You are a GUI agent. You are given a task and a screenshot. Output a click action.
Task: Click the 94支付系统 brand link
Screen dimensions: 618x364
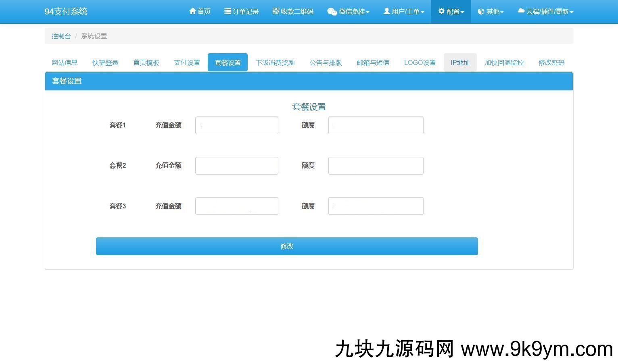66,11
